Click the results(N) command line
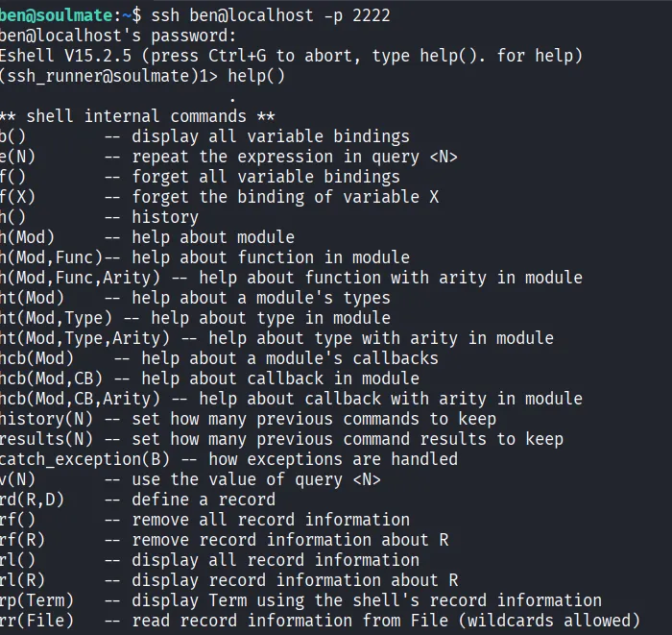 click(x=281, y=439)
